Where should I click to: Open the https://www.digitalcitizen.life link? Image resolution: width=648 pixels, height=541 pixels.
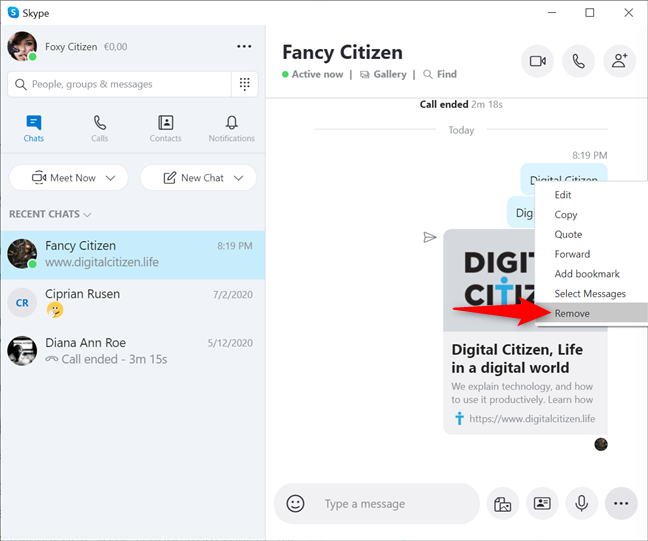[x=532, y=419]
